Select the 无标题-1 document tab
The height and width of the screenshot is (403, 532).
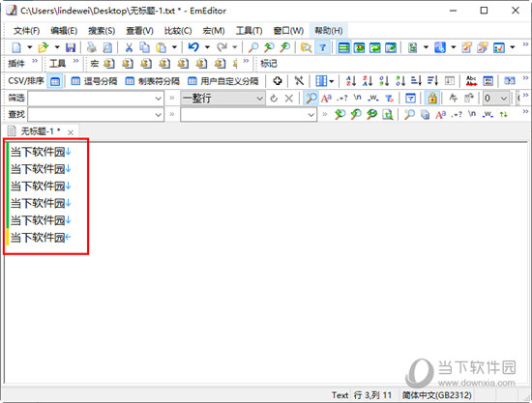coord(40,131)
